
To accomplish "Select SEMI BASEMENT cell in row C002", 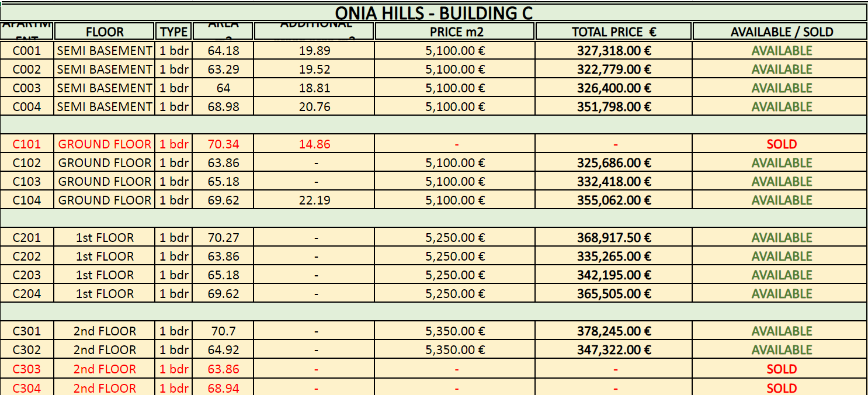I will 105,70.
